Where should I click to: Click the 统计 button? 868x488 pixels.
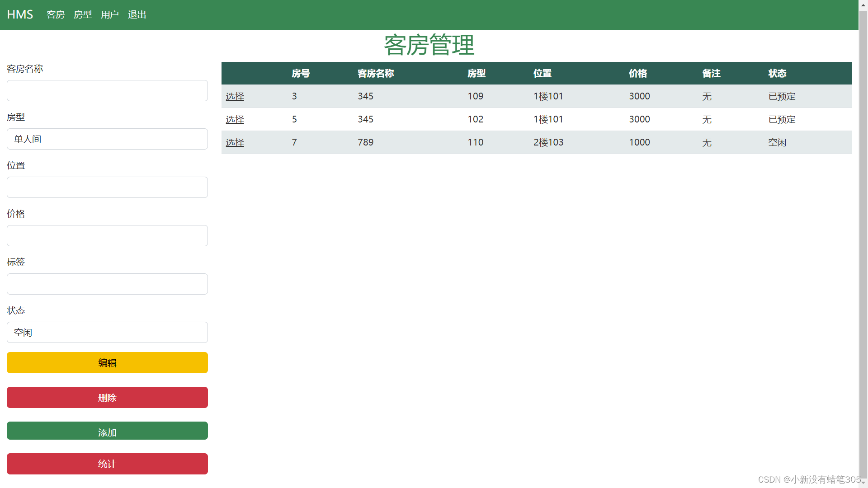click(x=107, y=464)
